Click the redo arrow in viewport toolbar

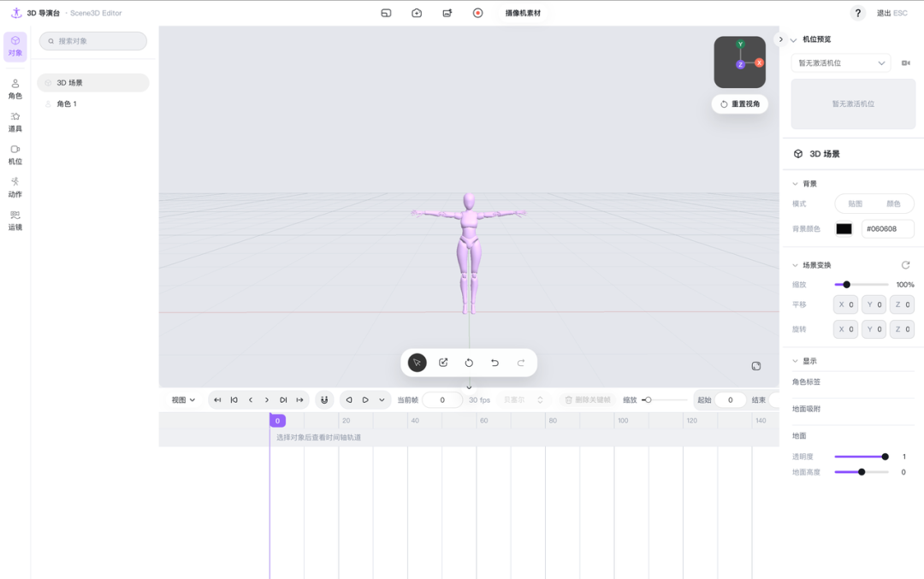521,363
